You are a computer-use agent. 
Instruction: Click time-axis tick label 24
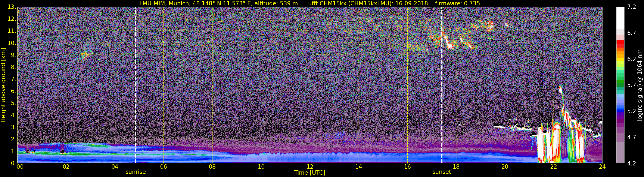coord(602,167)
